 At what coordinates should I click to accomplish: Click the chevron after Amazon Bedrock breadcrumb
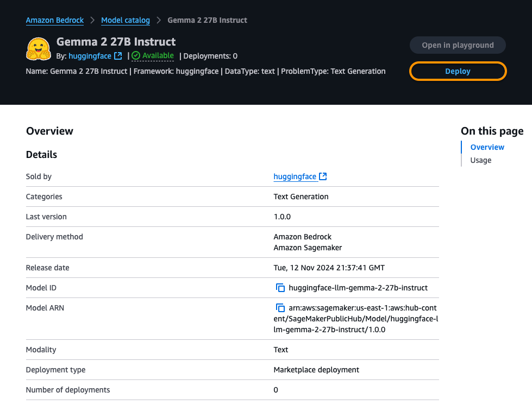tap(92, 20)
